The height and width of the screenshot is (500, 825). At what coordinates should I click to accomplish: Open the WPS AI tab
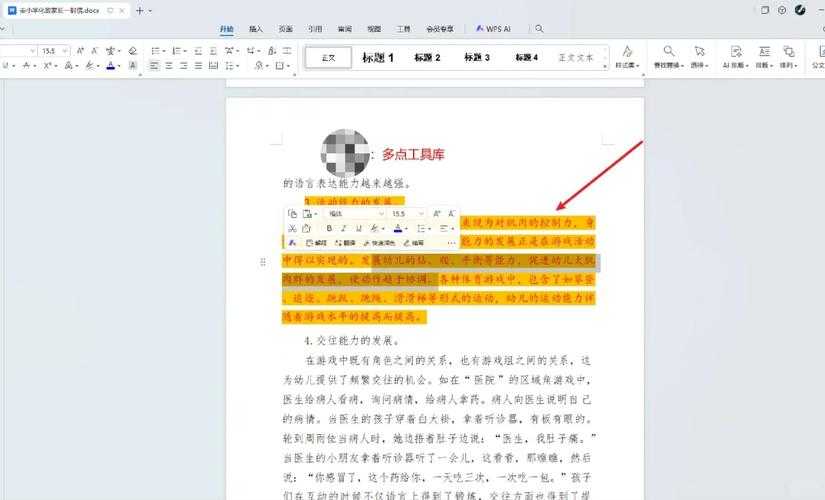click(493, 29)
